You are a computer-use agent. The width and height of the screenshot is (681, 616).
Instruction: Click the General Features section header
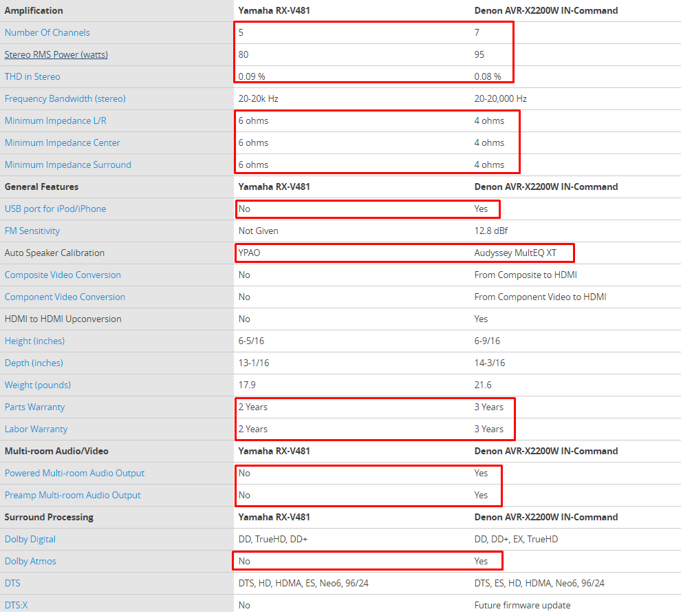(41, 187)
